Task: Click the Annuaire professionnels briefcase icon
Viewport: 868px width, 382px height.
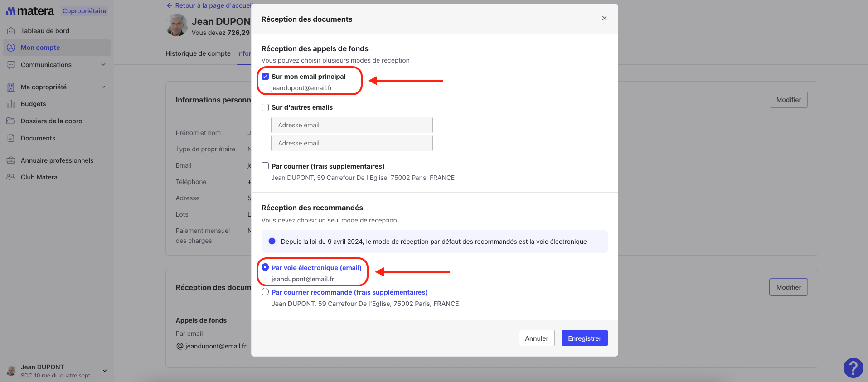Action: [11, 160]
